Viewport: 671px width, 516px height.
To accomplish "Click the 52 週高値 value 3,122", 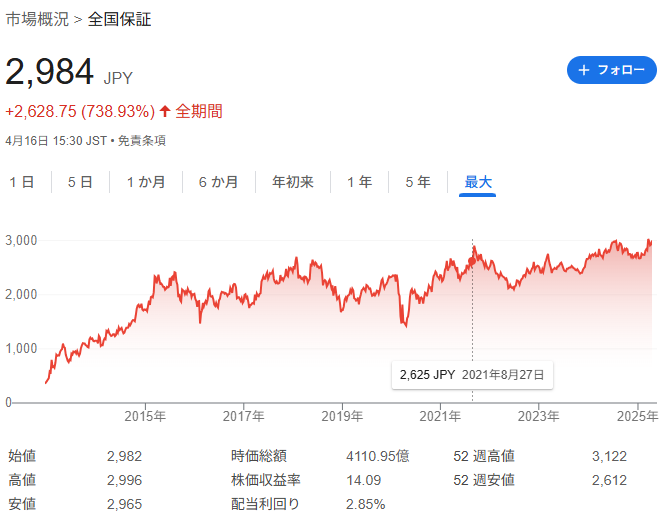I will 609,457.
